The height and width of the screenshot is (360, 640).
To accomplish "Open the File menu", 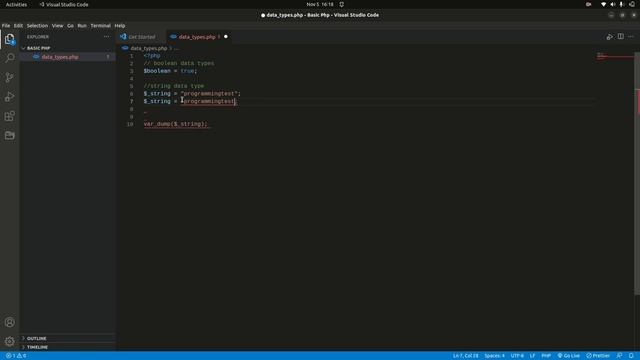I will [6, 25].
